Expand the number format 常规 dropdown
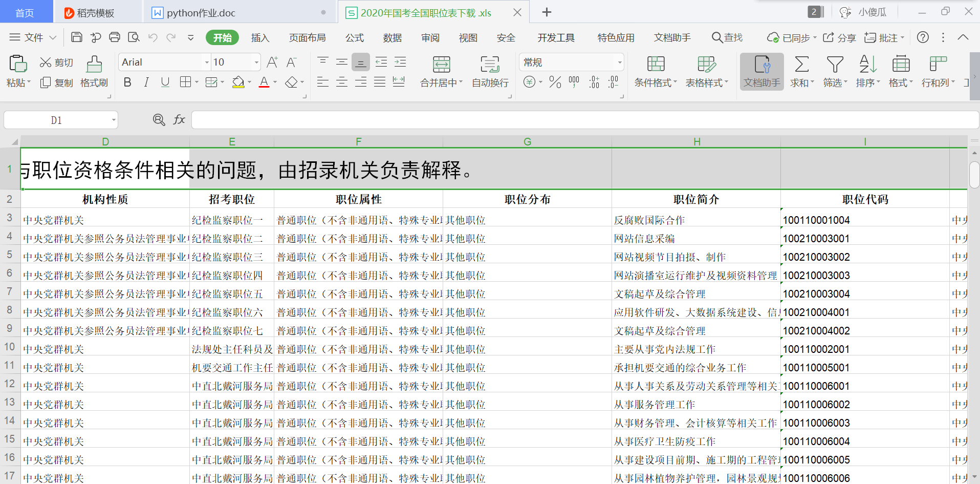 click(x=620, y=62)
